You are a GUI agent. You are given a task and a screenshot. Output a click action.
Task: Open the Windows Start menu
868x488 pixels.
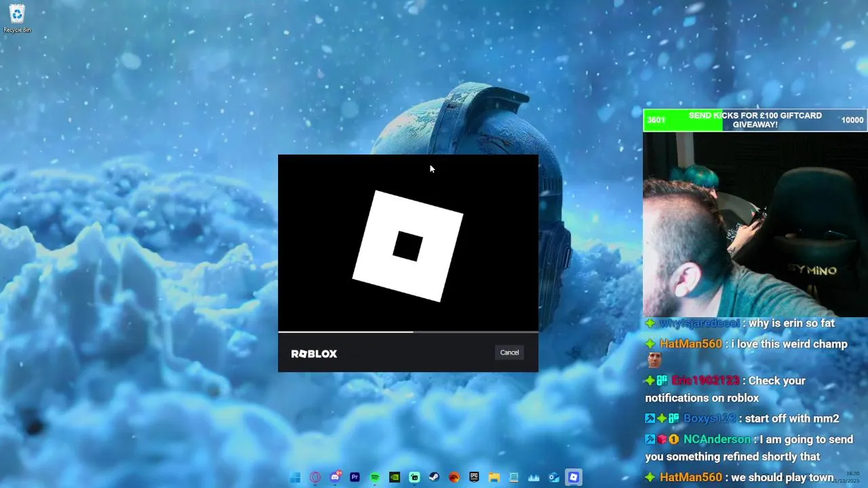295,477
